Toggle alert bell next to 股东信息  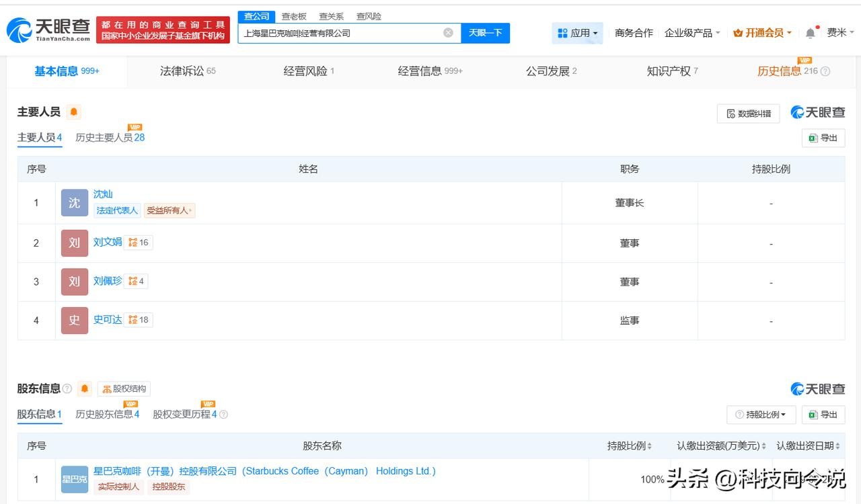[x=85, y=388]
